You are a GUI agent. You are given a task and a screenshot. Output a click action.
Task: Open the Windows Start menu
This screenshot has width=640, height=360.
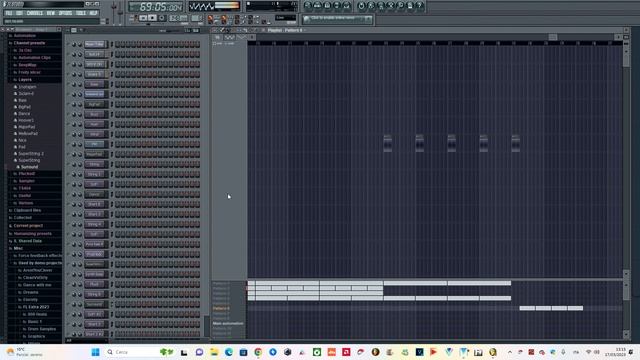click(96, 352)
